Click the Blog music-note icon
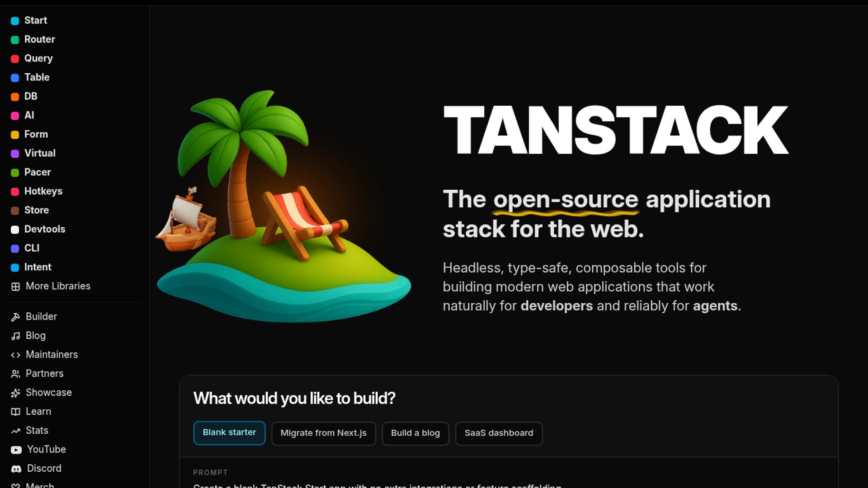Screen dimensions: 868x488 click(x=15, y=336)
